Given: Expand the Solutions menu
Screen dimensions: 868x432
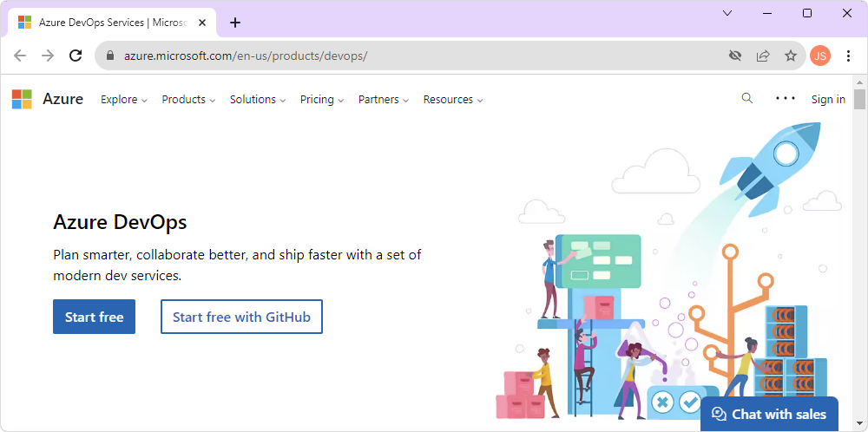Looking at the screenshot, I should click(x=258, y=100).
